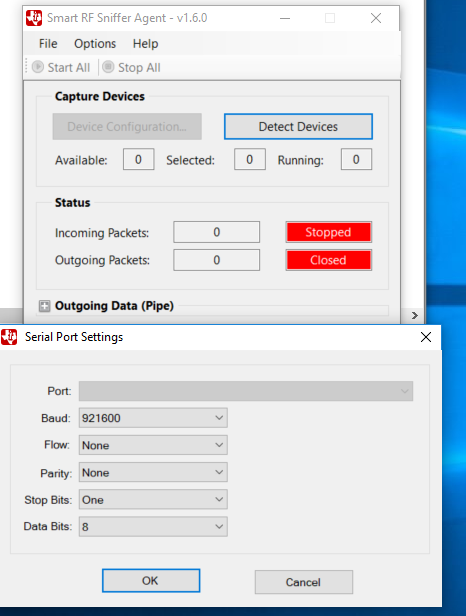
Task: Open the Data Bits dropdown
Action: pyautogui.click(x=153, y=526)
